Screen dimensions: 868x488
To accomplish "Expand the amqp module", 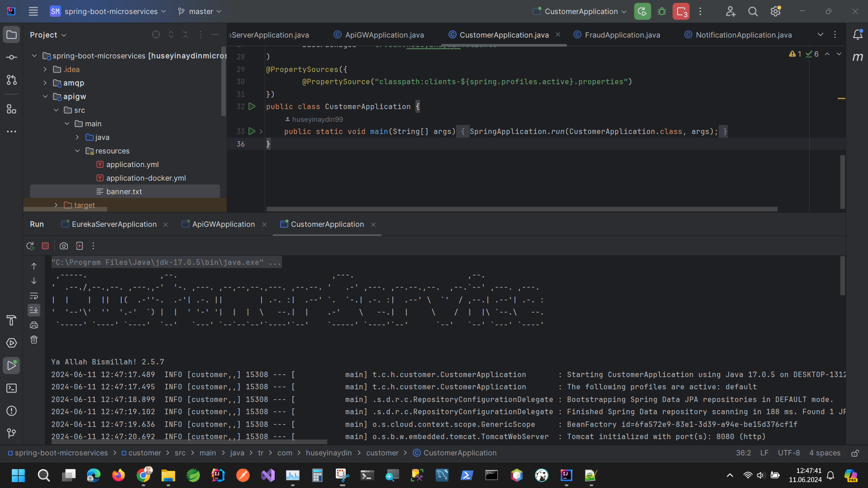I will click(45, 83).
